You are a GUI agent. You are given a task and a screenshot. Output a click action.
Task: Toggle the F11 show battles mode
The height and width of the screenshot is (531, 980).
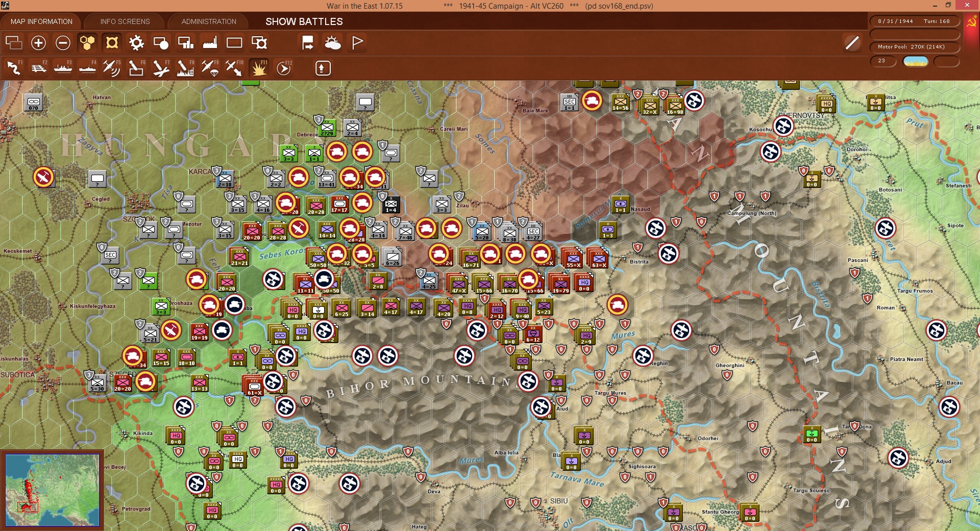[x=259, y=68]
